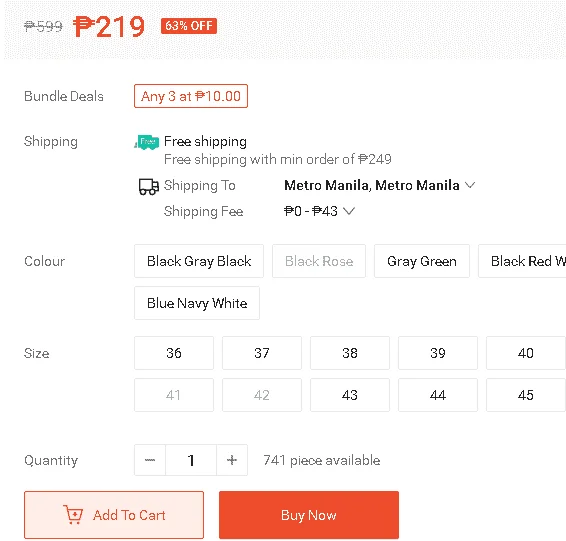The width and height of the screenshot is (566, 541).
Task: Click the Buy Now button
Action: coord(309,515)
